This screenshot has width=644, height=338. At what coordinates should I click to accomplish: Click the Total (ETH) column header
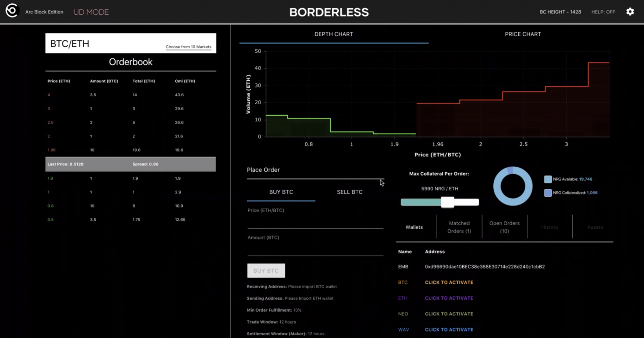coord(144,81)
